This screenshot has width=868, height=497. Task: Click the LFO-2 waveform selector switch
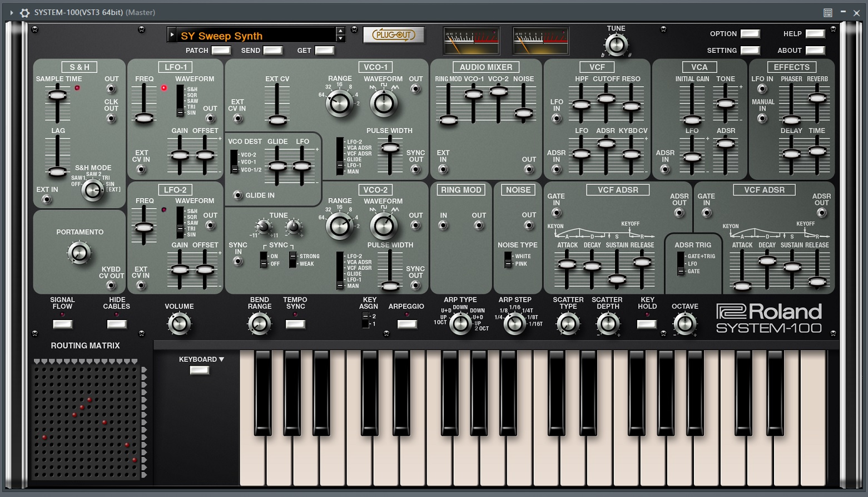pyautogui.click(x=180, y=223)
